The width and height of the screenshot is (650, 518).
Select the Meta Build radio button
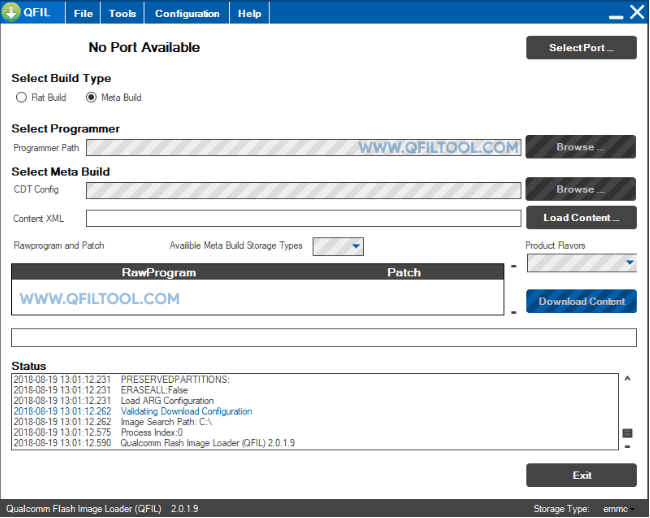point(91,97)
